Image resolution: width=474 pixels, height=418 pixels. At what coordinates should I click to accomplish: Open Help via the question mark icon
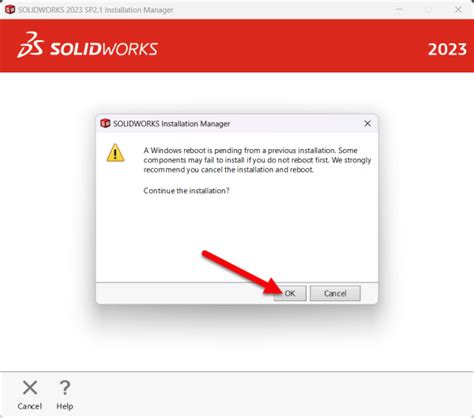pyautogui.click(x=65, y=388)
